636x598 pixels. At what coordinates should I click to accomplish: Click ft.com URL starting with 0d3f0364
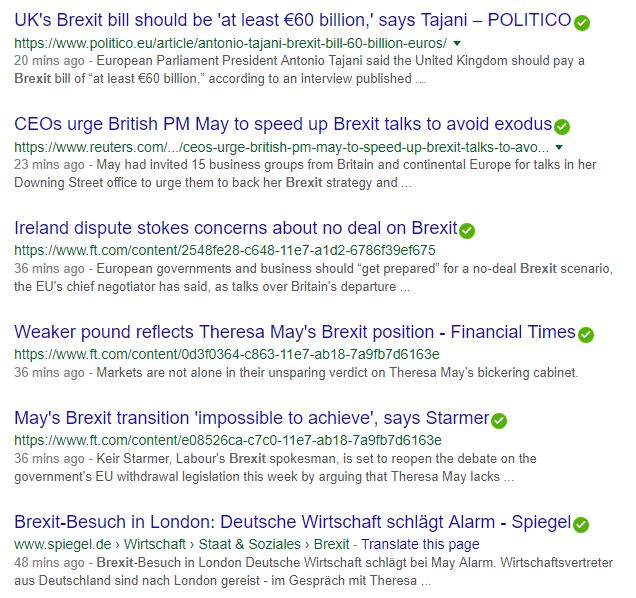click(x=227, y=354)
